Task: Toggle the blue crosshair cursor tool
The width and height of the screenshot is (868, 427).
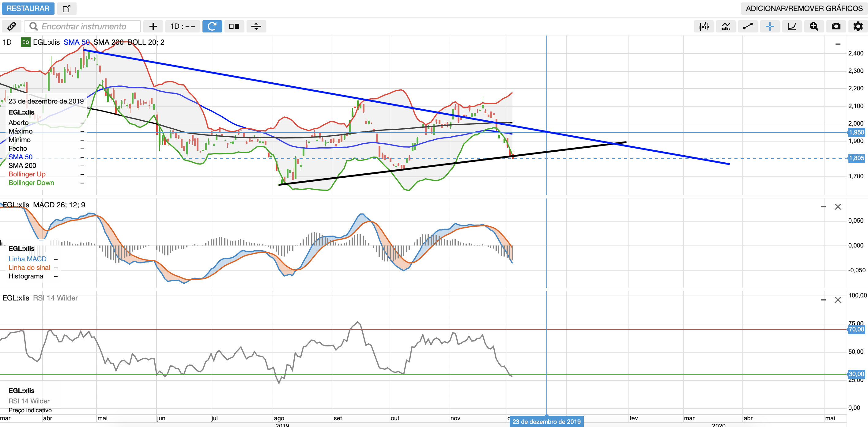Action: pos(770,26)
